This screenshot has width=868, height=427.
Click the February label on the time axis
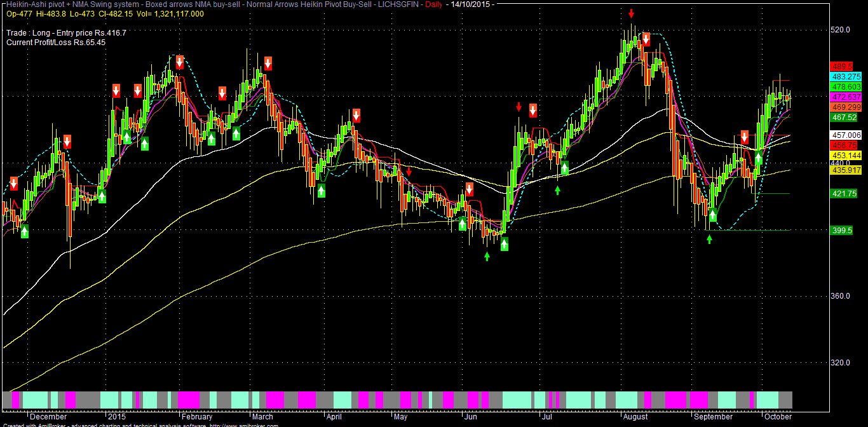[x=197, y=417]
